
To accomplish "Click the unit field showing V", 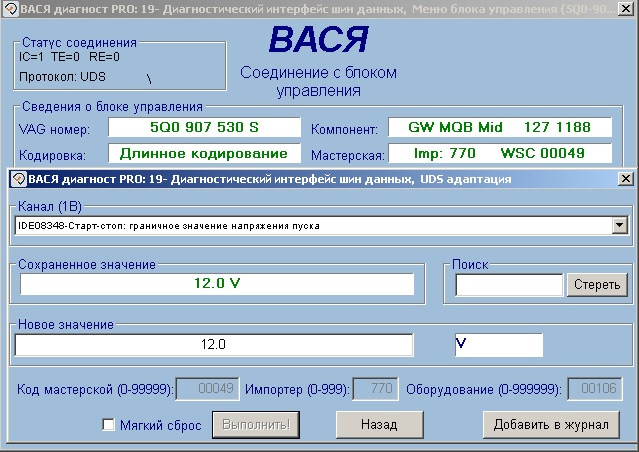I will click(x=499, y=344).
